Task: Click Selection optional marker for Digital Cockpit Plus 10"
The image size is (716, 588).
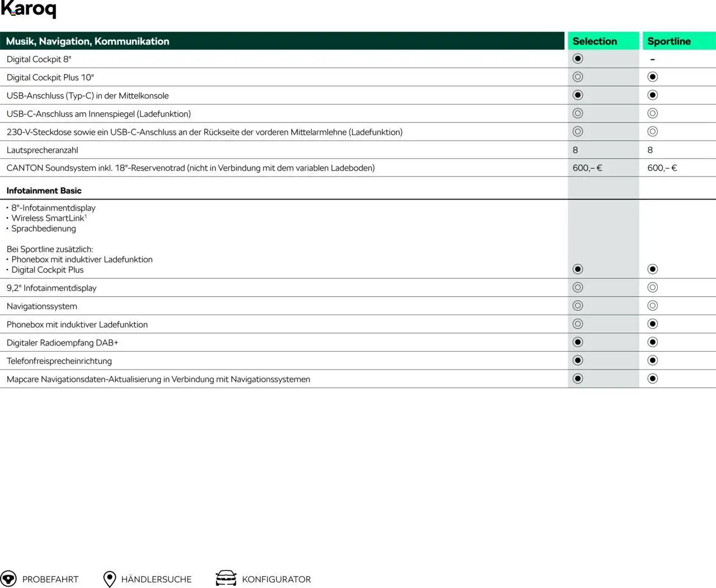Action: (x=578, y=77)
